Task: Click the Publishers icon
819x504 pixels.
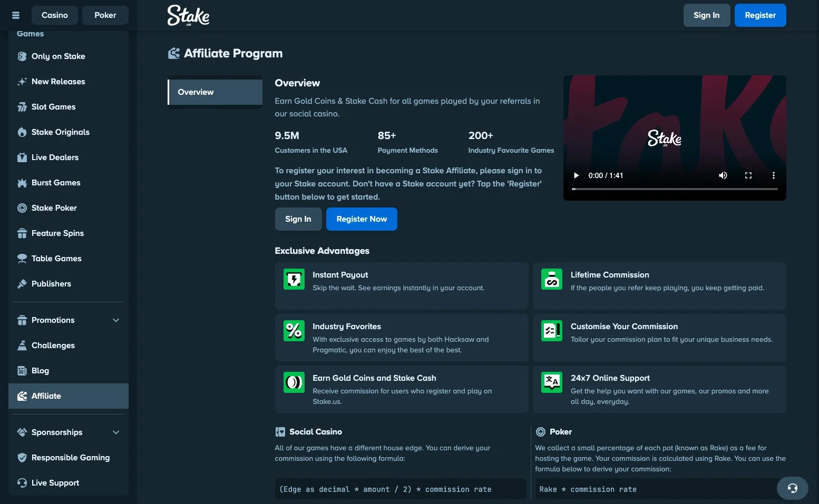Action: pos(22,284)
